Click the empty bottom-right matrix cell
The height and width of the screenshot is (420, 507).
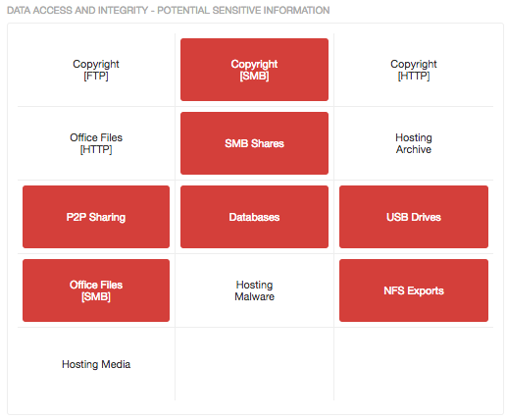414,364
